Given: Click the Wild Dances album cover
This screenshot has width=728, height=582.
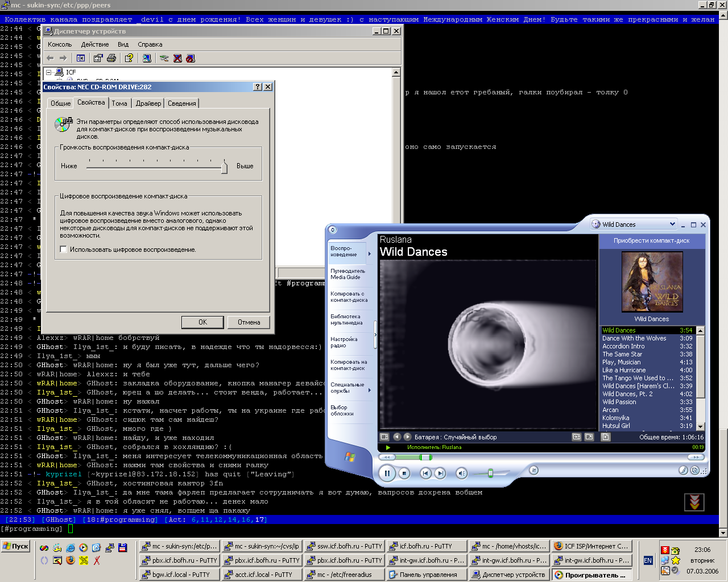Looking at the screenshot, I should (652, 282).
